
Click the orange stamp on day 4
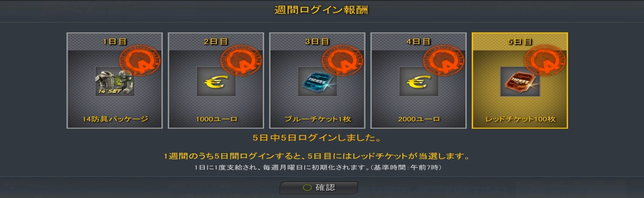click(444, 61)
